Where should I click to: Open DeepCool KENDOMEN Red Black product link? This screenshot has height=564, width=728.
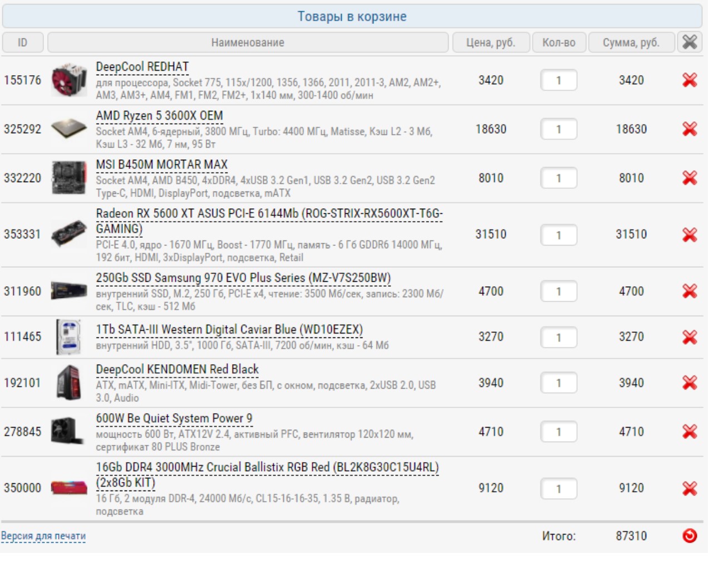(177, 370)
